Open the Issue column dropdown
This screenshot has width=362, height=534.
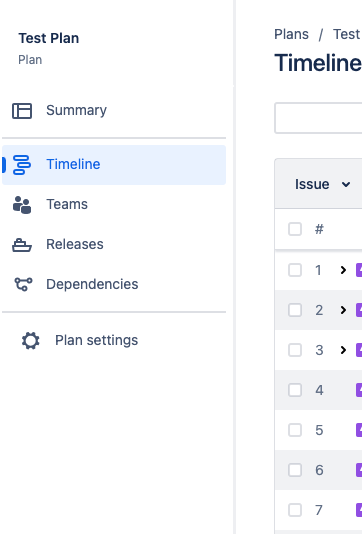click(322, 184)
